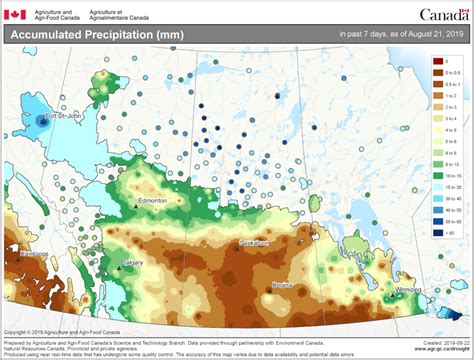Click the 'Created: 2019-08-22' text
The height and width of the screenshot is (360, 474).
[x=446, y=343]
